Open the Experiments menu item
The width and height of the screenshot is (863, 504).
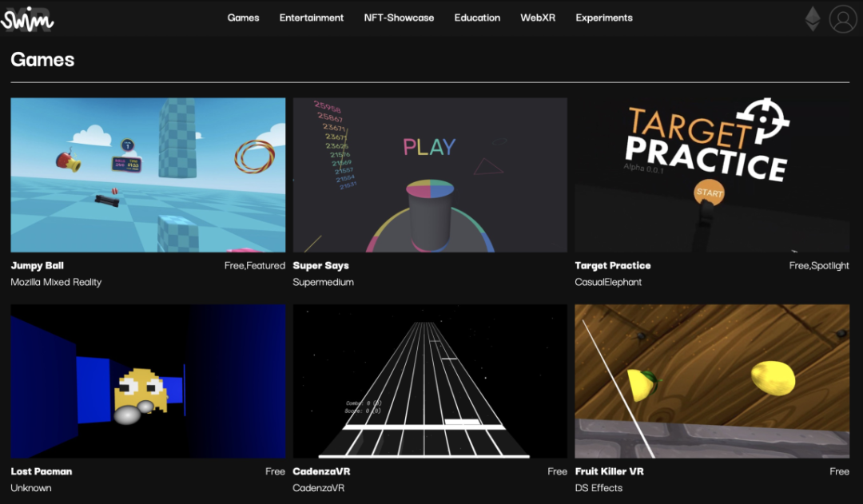604,18
